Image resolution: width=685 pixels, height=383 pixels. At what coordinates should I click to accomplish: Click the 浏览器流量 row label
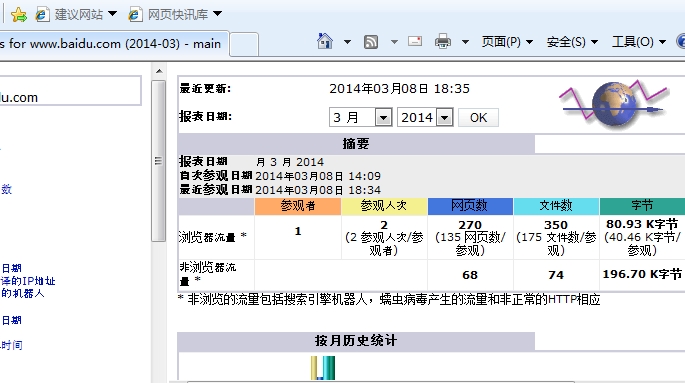pyautogui.click(x=213, y=237)
